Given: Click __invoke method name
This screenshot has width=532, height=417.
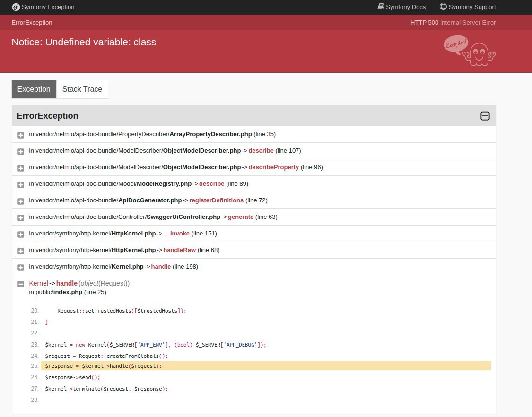Looking at the screenshot, I should point(176,234).
